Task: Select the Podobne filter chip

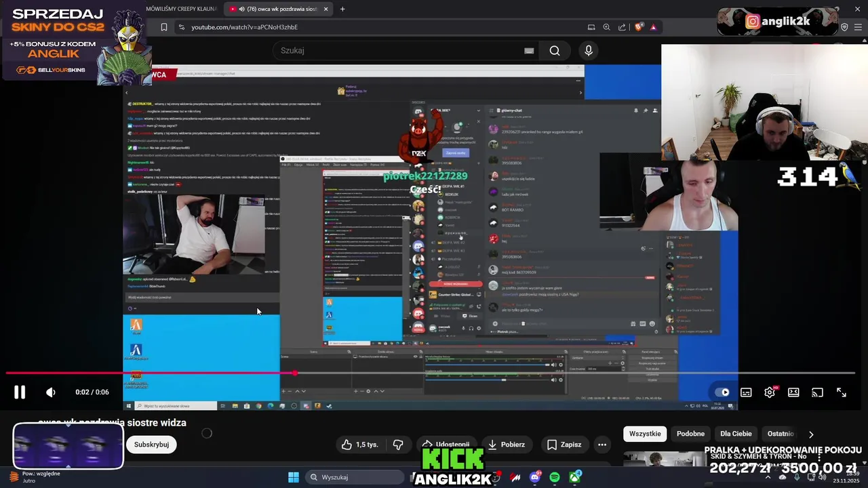Action: click(690, 434)
